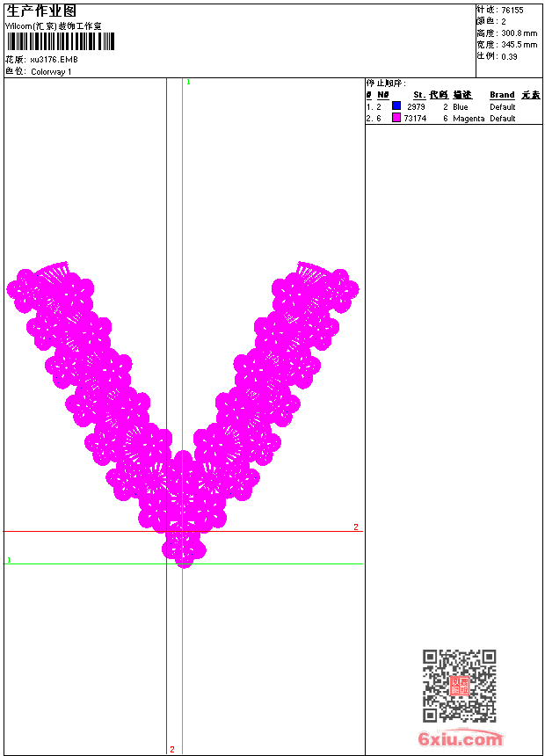The width and height of the screenshot is (545, 756).
Task: Click the QR code image
Action: pos(460,686)
